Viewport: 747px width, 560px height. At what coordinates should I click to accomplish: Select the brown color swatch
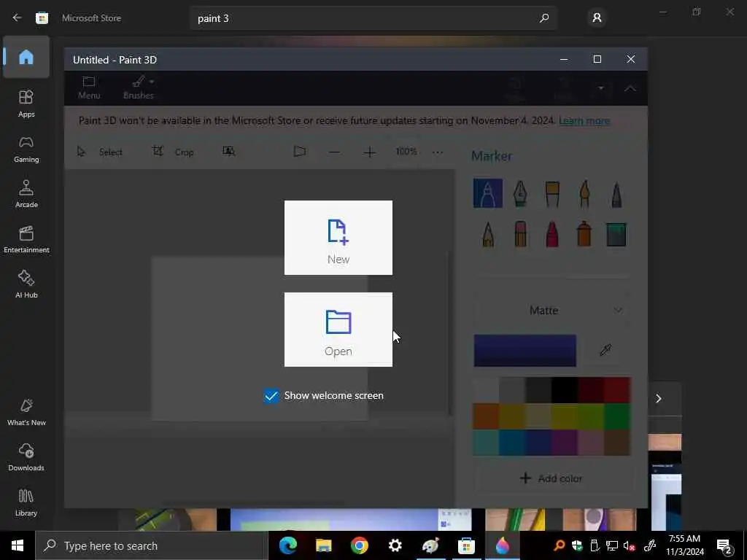tap(617, 443)
